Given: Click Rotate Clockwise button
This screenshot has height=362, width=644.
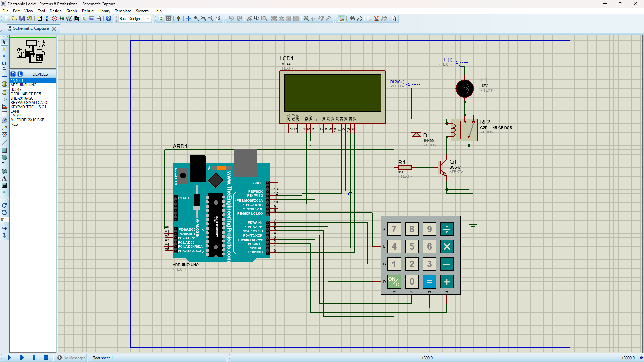Looking at the screenshot, I should click(x=4, y=205).
